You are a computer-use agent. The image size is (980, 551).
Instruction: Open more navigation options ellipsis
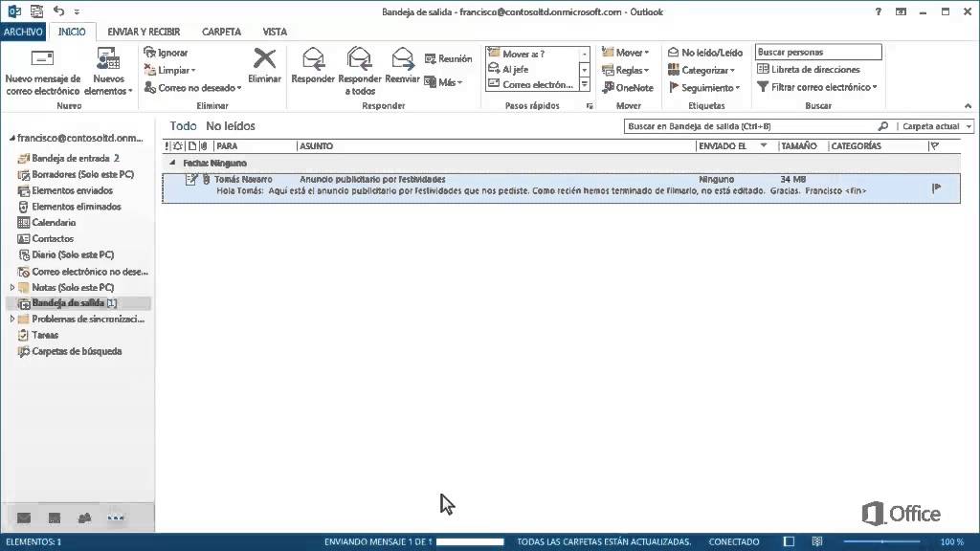[116, 518]
